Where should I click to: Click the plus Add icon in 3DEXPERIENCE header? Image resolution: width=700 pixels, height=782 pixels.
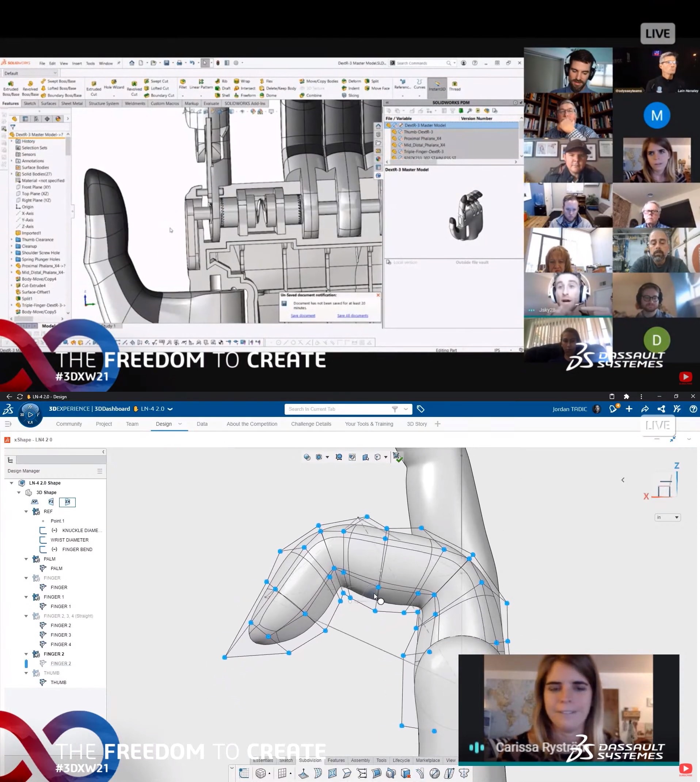click(629, 409)
